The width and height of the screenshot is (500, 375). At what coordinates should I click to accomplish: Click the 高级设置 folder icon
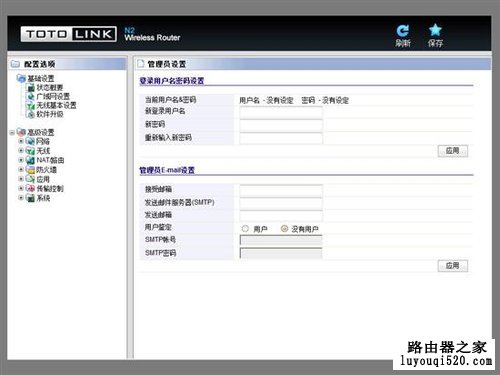[x=21, y=132]
